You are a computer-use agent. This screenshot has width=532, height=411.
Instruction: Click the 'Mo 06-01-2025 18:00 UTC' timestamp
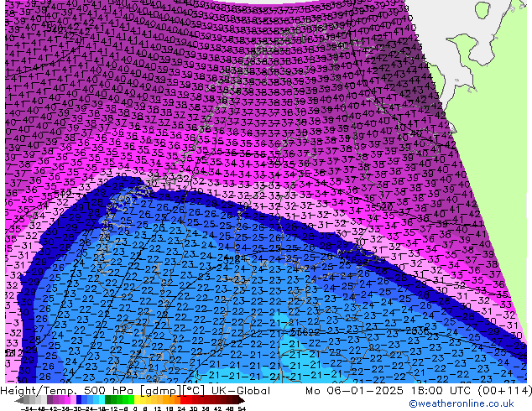[x=389, y=391]
